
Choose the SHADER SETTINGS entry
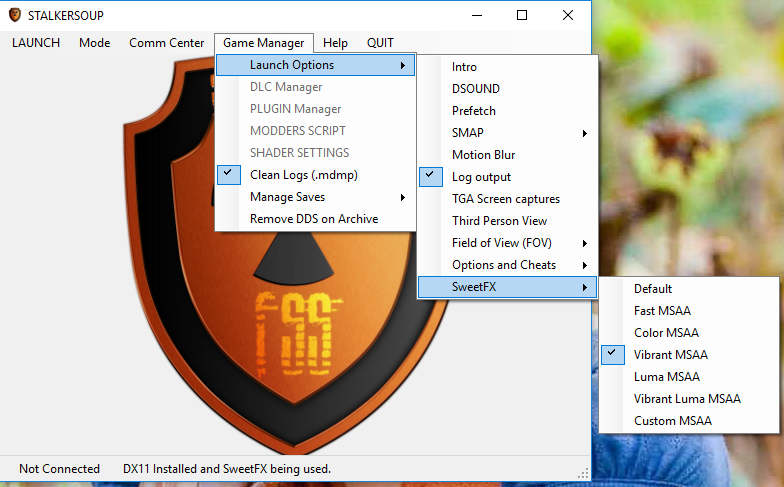pyautogui.click(x=316, y=153)
